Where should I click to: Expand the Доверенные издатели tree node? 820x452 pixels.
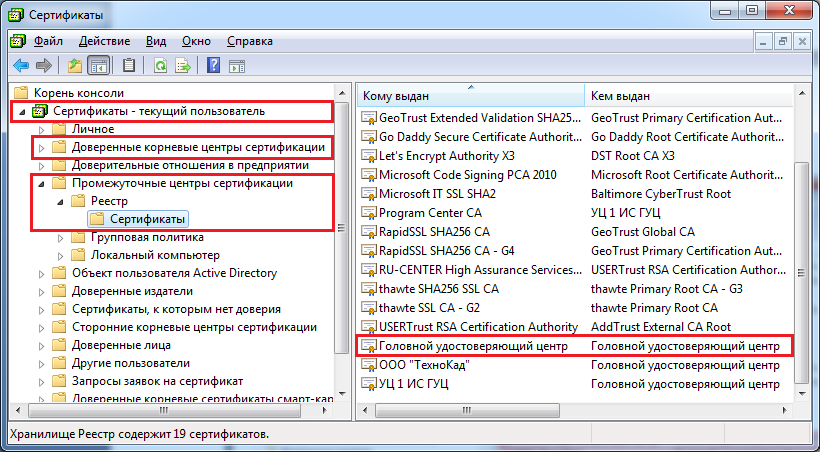41,292
